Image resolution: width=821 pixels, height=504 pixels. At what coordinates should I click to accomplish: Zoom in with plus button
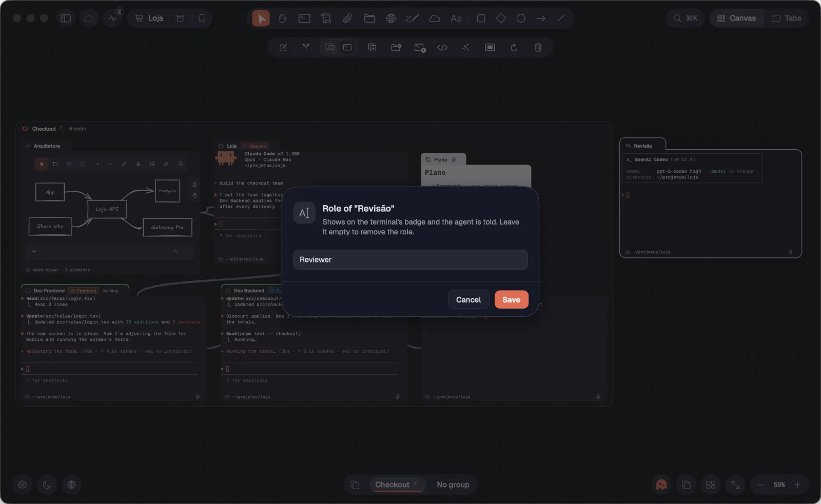[797, 485]
